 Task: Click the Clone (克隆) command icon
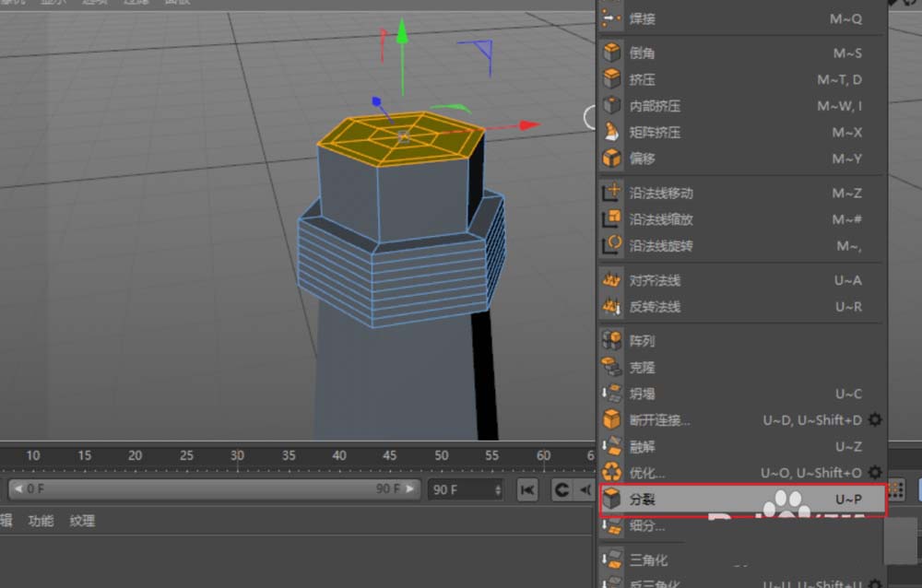(x=613, y=367)
